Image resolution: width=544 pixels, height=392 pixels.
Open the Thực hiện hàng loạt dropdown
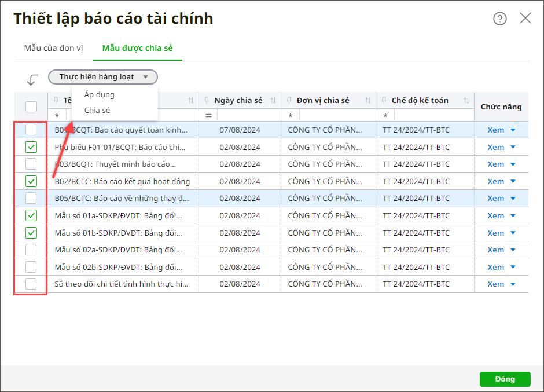click(103, 76)
